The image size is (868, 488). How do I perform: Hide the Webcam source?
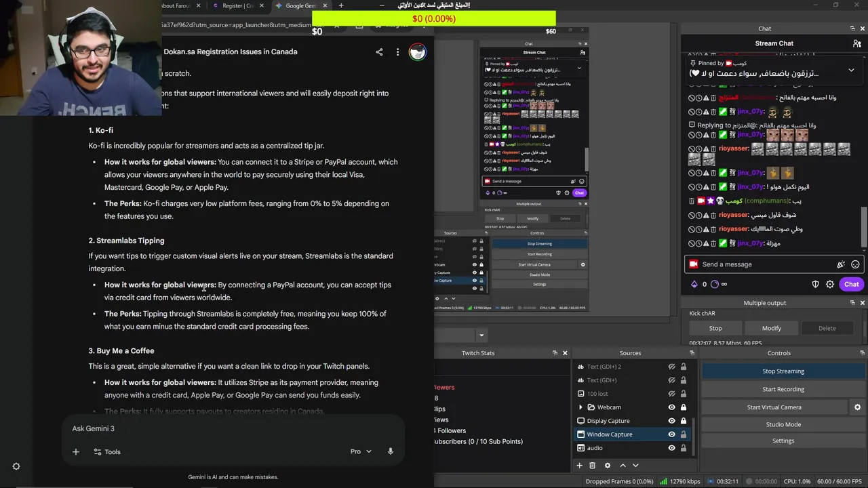tap(671, 407)
